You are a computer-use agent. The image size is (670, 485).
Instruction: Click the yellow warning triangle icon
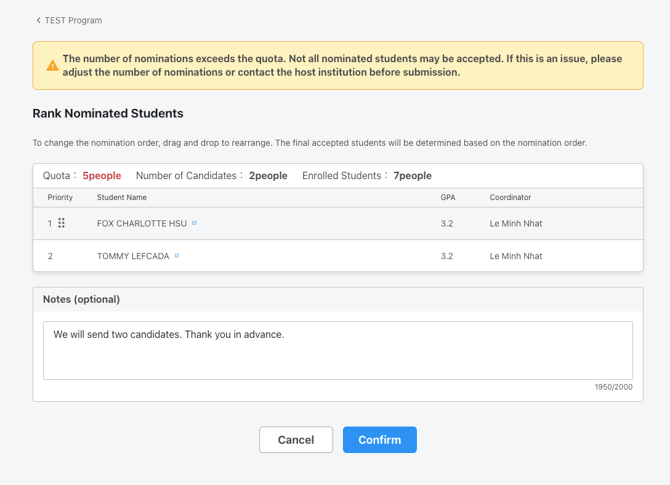point(52,66)
